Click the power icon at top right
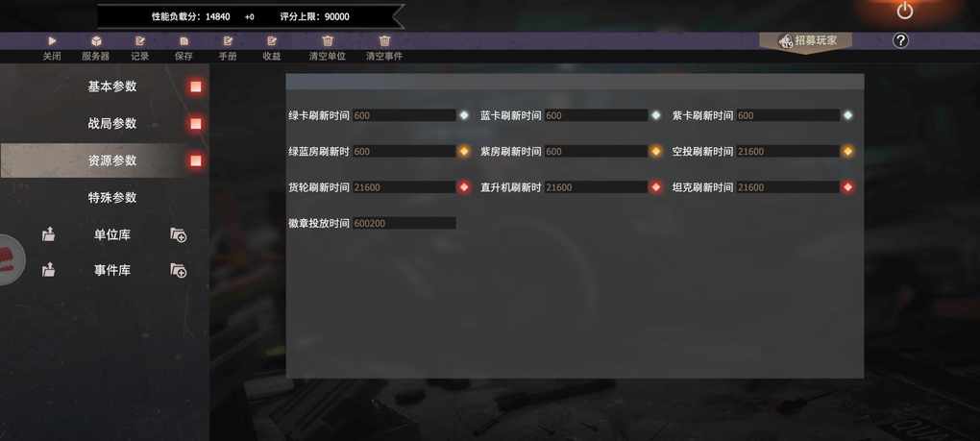Image resolution: width=980 pixels, height=441 pixels. [x=905, y=11]
